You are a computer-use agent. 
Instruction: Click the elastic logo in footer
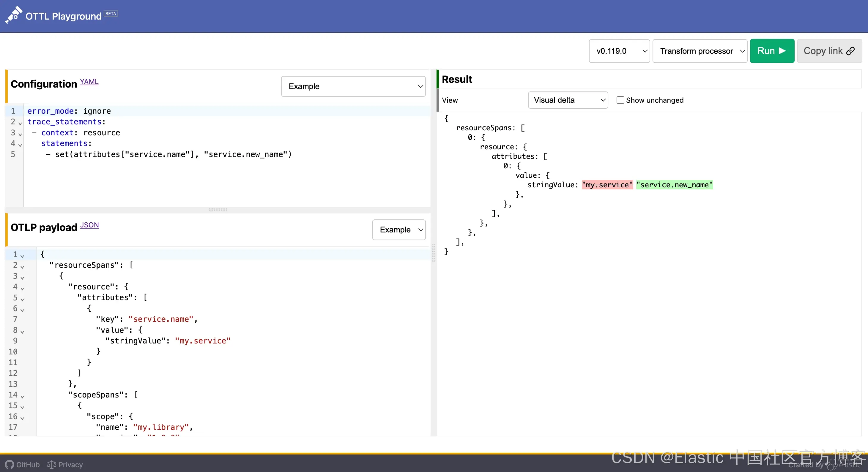[x=832, y=465]
